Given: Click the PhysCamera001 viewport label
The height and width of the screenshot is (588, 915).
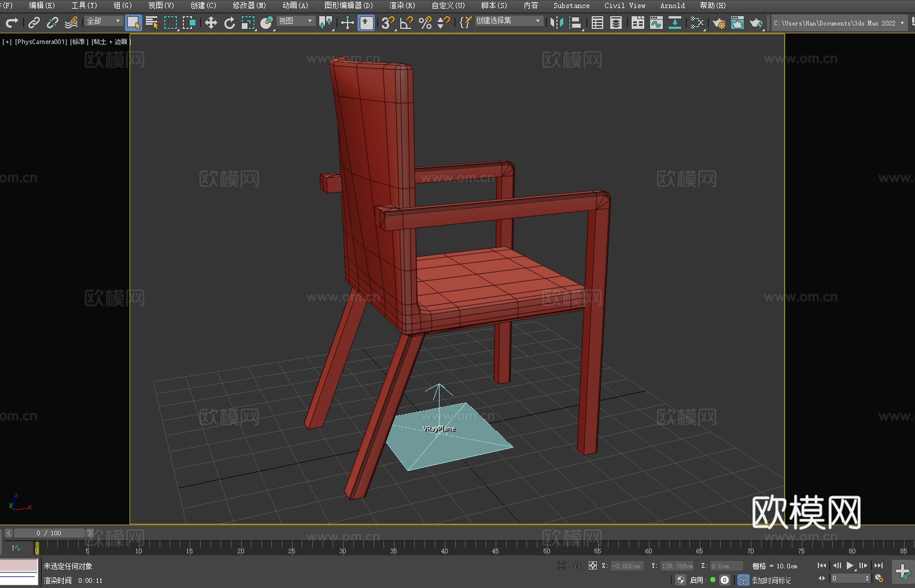Looking at the screenshot, I should 41,42.
